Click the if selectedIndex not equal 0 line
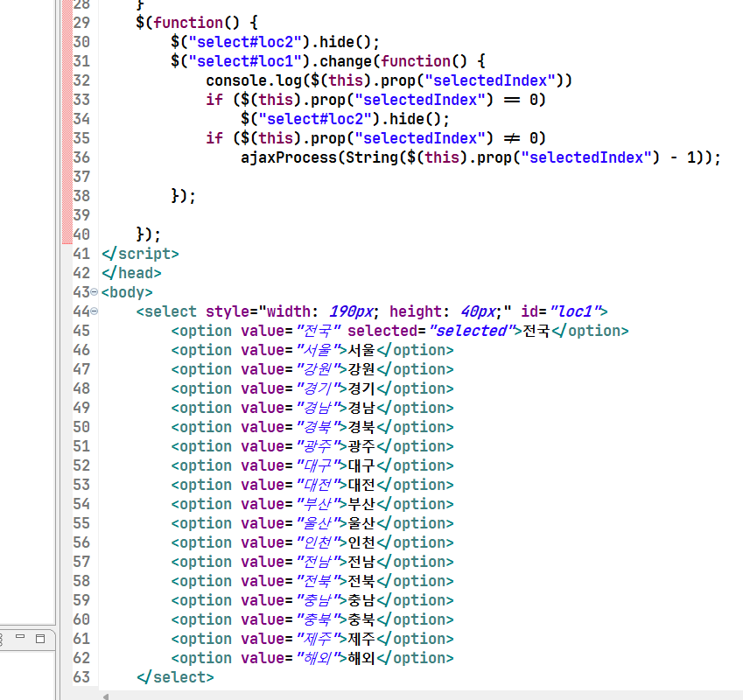Screen dimensions: 743x700 375,138
